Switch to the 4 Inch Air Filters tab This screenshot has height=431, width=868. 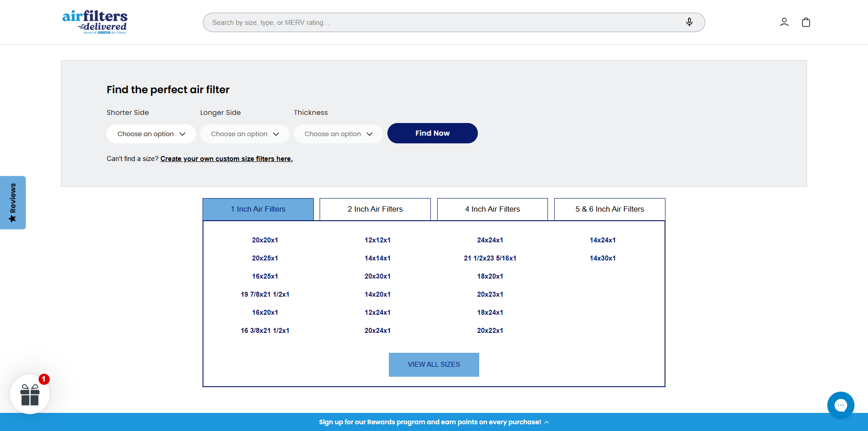pyautogui.click(x=492, y=209)
